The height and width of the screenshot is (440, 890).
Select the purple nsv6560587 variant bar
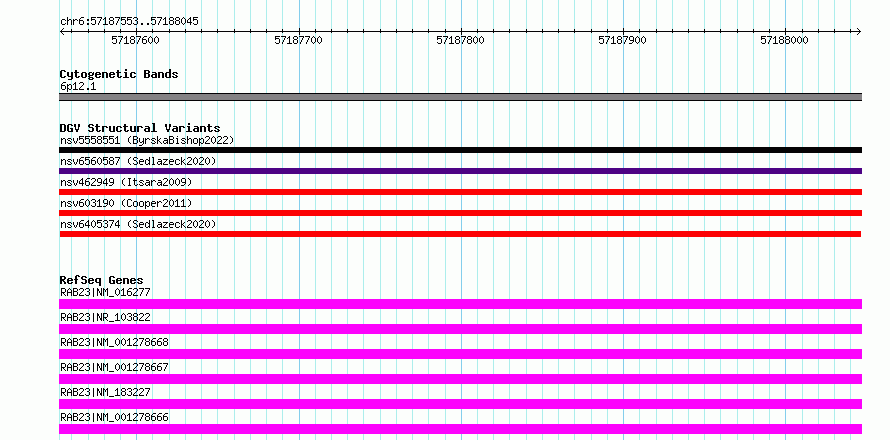tap(460, 171)
